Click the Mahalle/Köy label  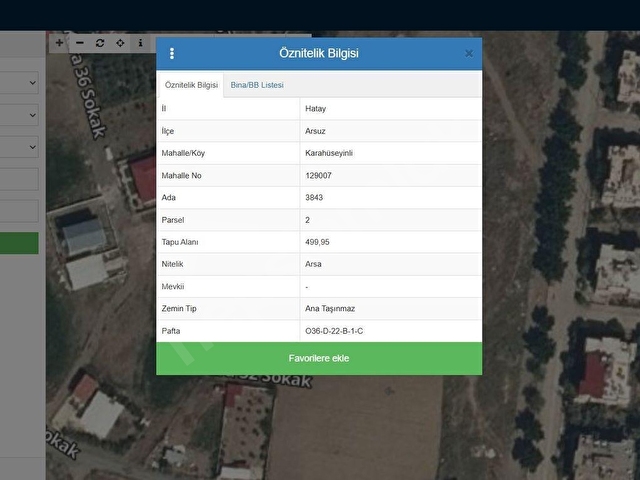click(183, 153)
